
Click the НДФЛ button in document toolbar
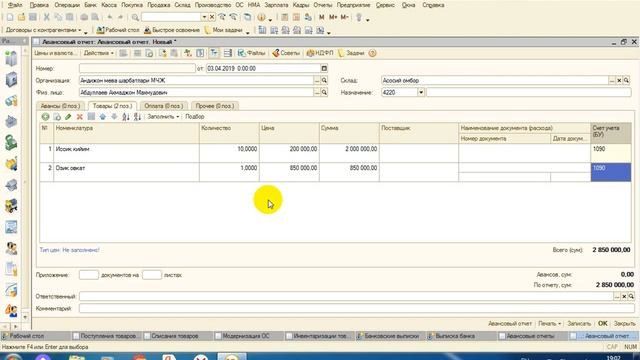pos(320,53)
